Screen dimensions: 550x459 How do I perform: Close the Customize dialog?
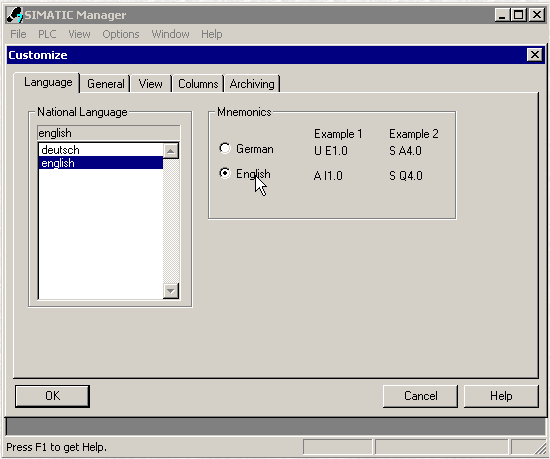pyautogui.click(x=535, y=55)
